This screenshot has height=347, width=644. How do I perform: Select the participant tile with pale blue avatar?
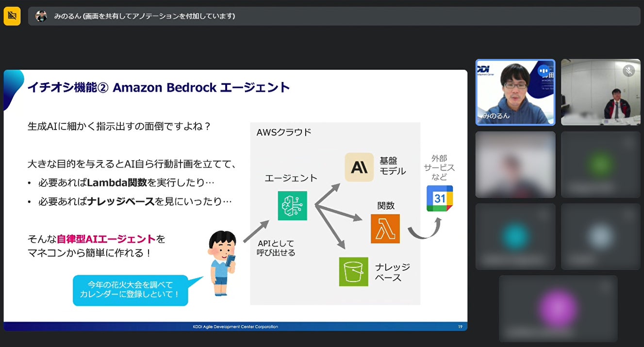click(x=601, y=236)
